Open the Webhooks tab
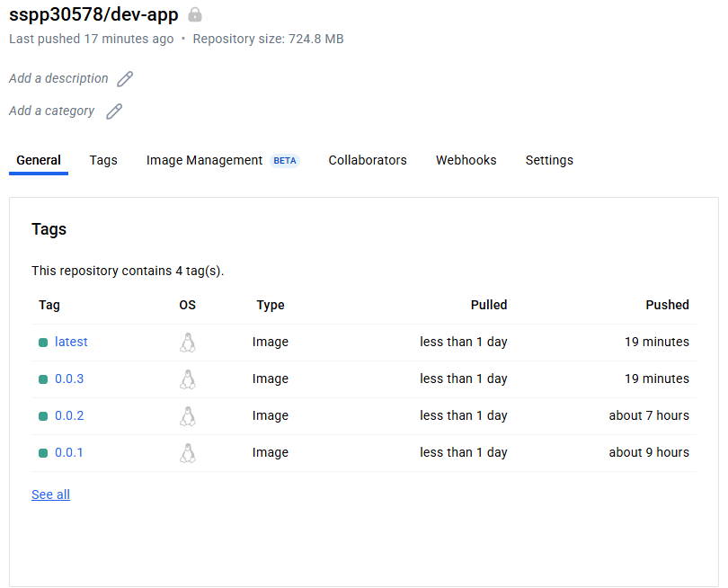 (x=466, y=160)
